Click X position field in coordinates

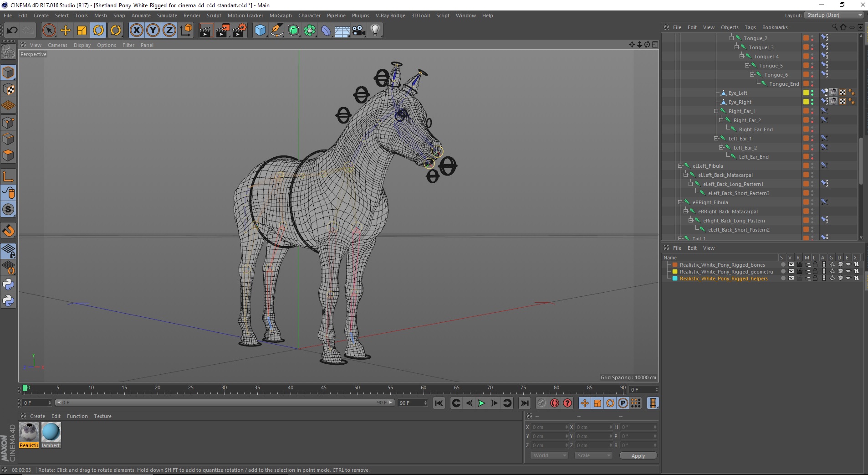548,427
